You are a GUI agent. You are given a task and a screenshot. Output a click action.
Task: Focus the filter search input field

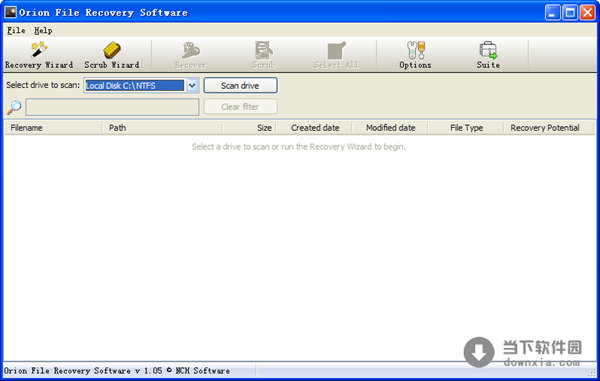(x=112, y=107)
